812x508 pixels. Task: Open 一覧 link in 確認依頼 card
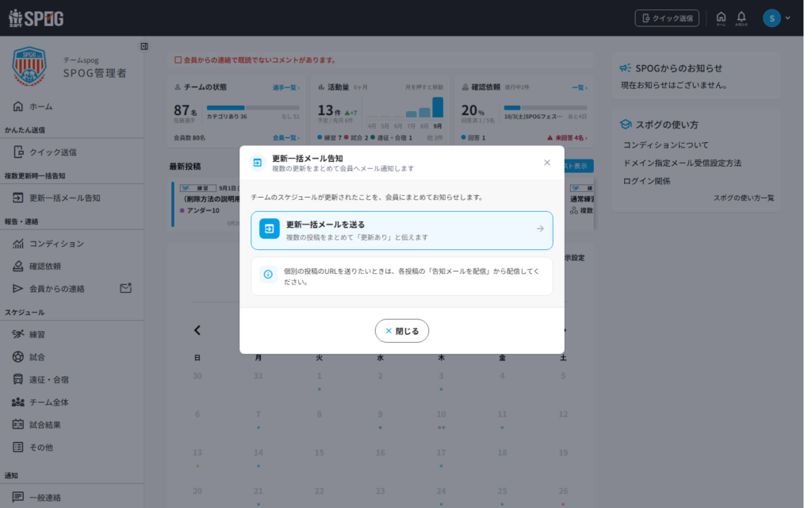coord(579,87)
